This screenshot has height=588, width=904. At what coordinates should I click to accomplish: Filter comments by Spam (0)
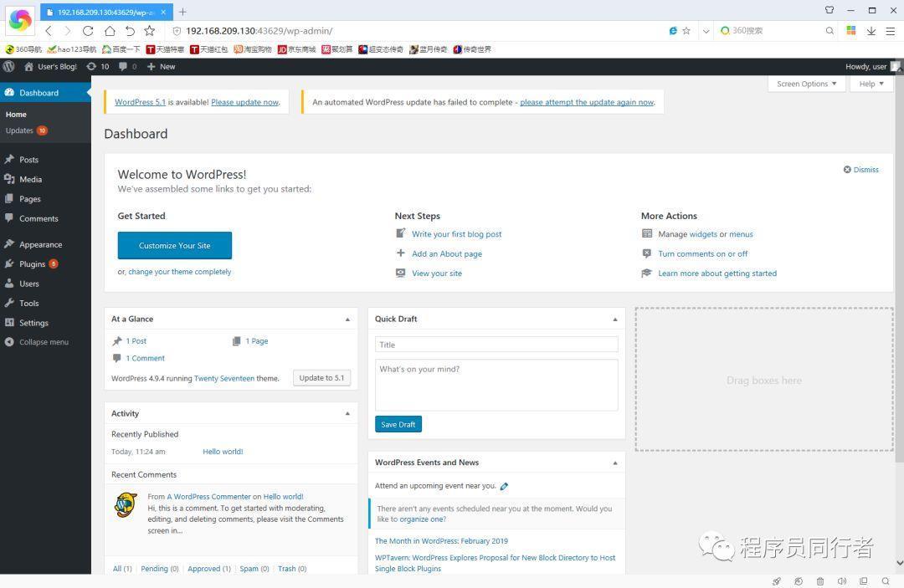point(254,569)
